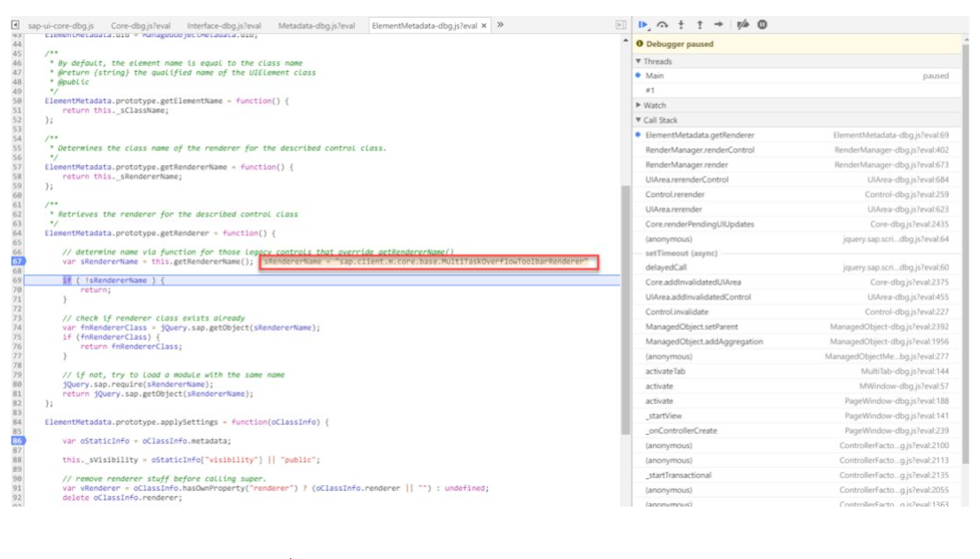
Task: Select ManagedObject.setParent stack frame
Action: (x=797, y=327)
